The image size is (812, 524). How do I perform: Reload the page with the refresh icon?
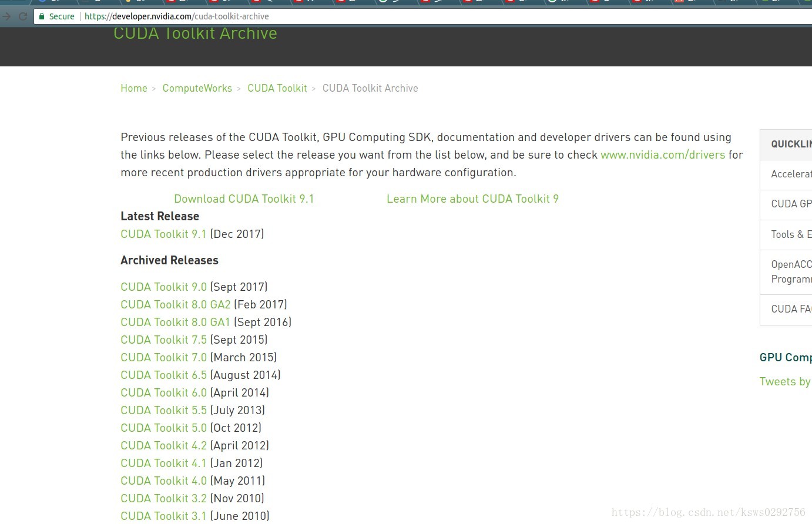click(23, 16)
